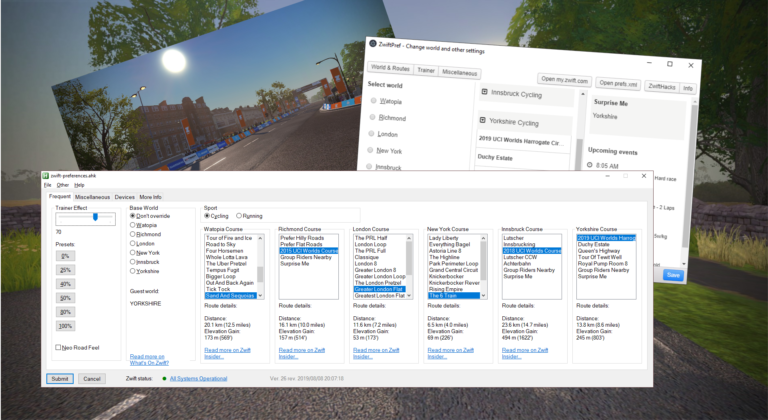Screen dimensions: 768x420
Task: Select Watopia world in ZwiftPref window
Action: 374,100
